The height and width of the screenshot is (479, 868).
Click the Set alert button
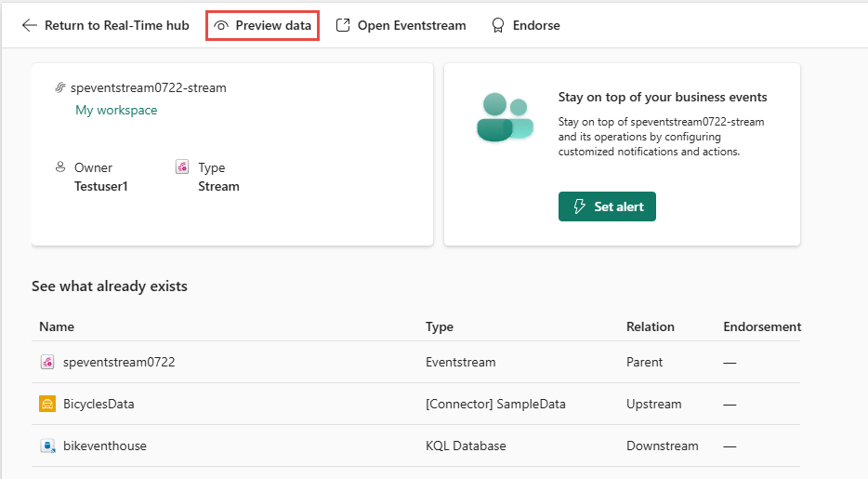607,206
